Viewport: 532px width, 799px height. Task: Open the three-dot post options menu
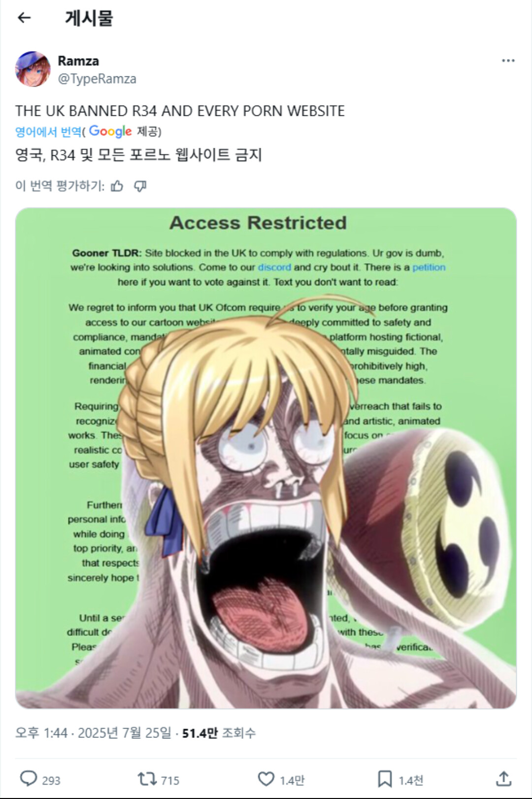click(508, 61)
